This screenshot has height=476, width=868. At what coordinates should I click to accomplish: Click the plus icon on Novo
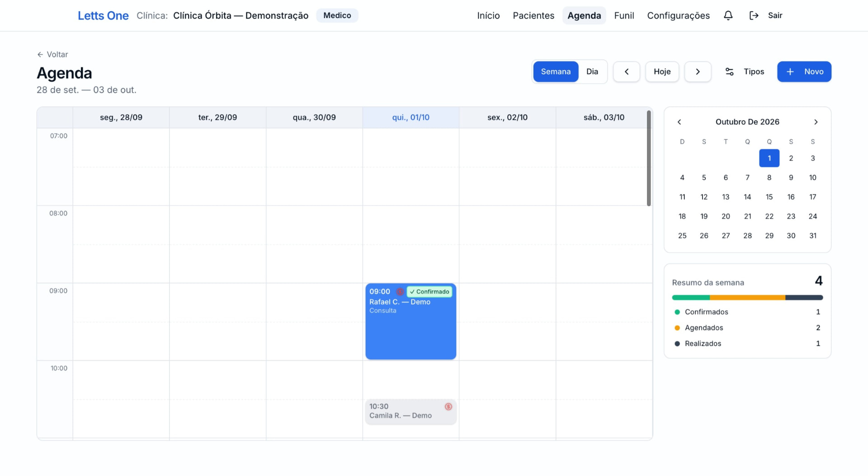790,71
